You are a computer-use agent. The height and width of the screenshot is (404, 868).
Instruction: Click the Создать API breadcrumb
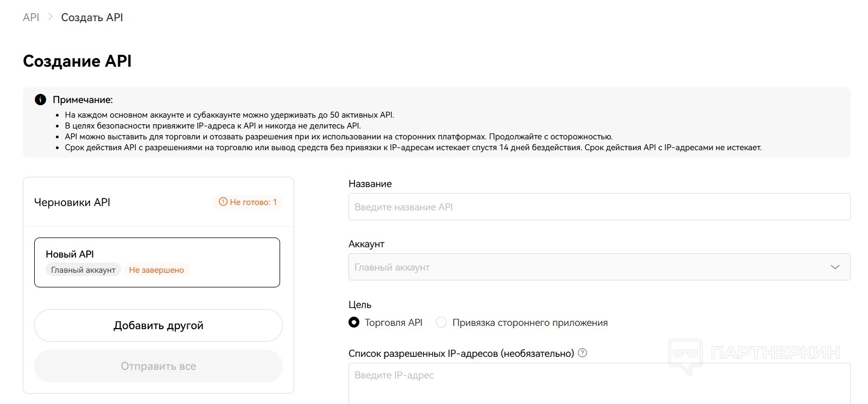pos(92,17)
